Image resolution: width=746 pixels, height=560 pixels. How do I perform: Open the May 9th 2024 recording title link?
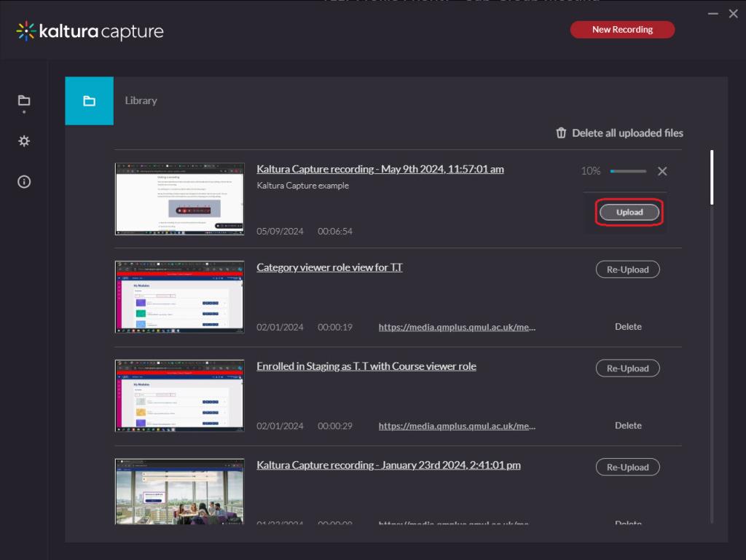[380, 168]
